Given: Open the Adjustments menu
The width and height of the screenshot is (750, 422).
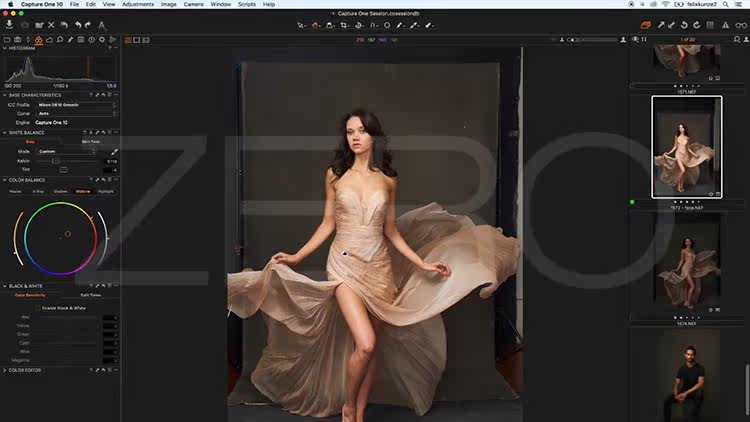Looking at the screenshot, I should click(138, 4).
